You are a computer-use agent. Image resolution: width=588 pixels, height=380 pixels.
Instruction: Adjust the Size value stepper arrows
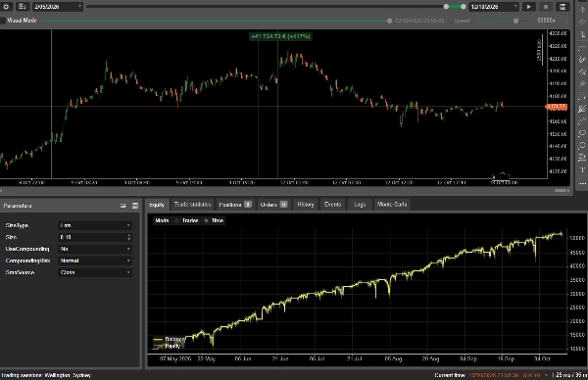(129, 237)
